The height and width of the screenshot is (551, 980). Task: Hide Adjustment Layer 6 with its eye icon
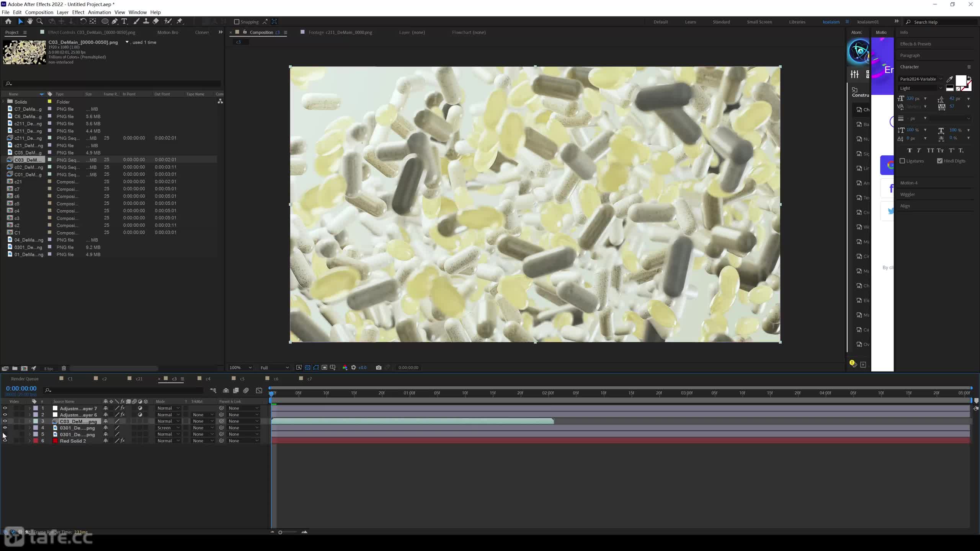click(x=5, y=415)
